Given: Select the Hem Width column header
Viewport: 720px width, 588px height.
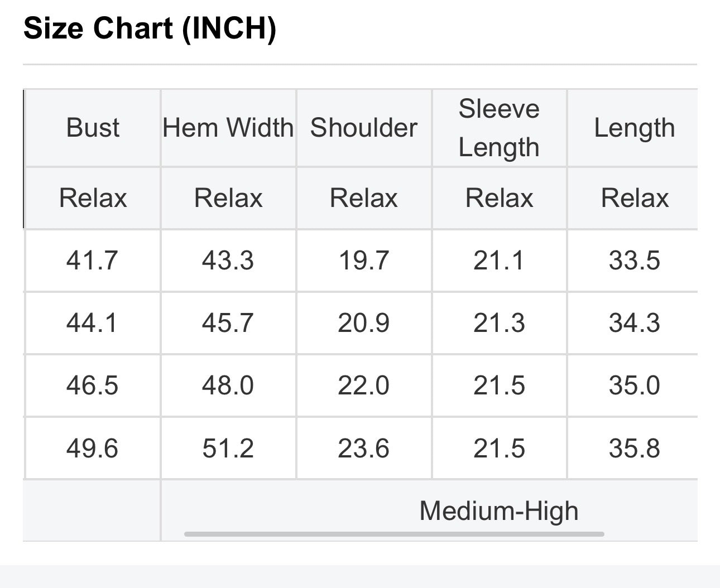Looking at the screenshot, I should 228,128.
